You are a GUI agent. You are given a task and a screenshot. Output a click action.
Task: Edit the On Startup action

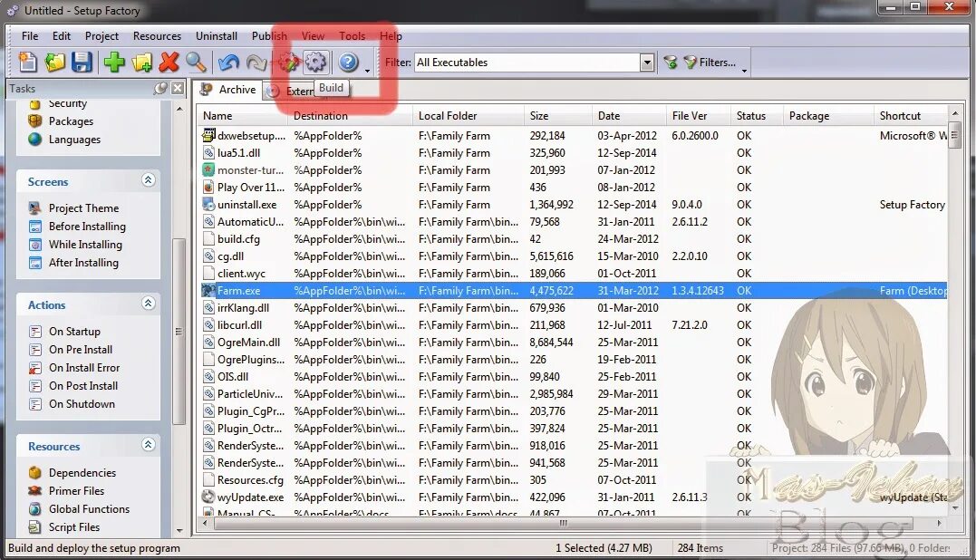click(74, 331)
